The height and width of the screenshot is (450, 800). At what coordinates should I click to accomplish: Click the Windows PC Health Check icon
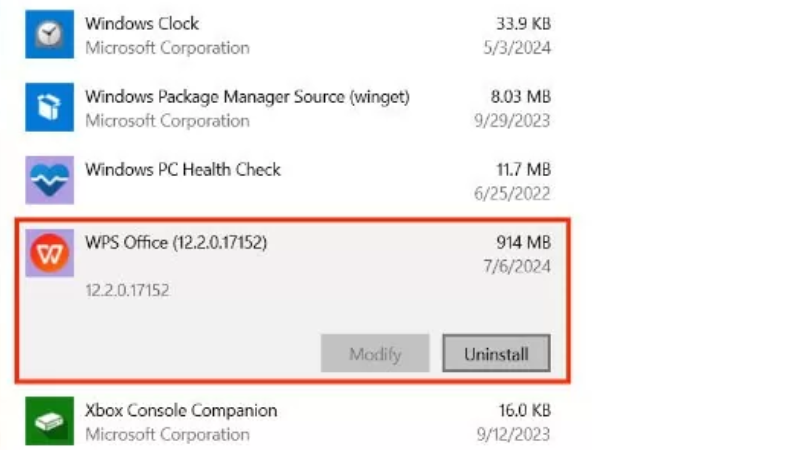[x=49, y=181]
